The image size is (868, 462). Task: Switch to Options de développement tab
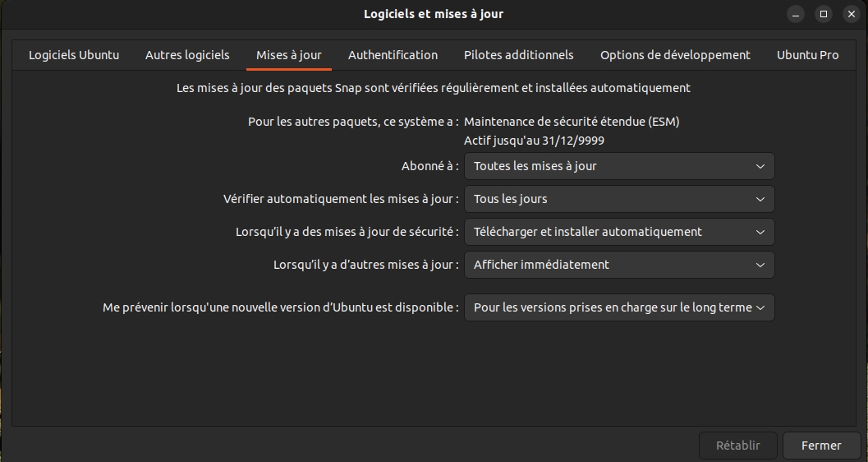click(675, 55)
